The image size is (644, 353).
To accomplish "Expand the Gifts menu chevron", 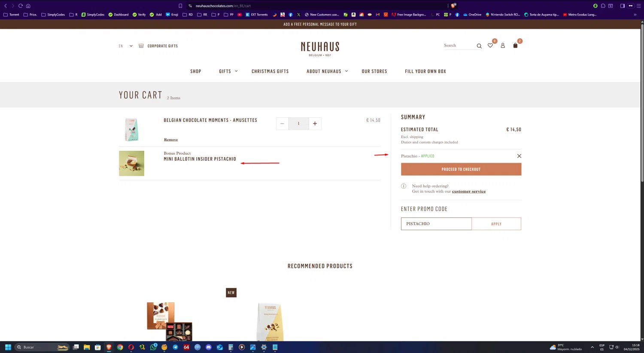I will click(x=236, y=71).
